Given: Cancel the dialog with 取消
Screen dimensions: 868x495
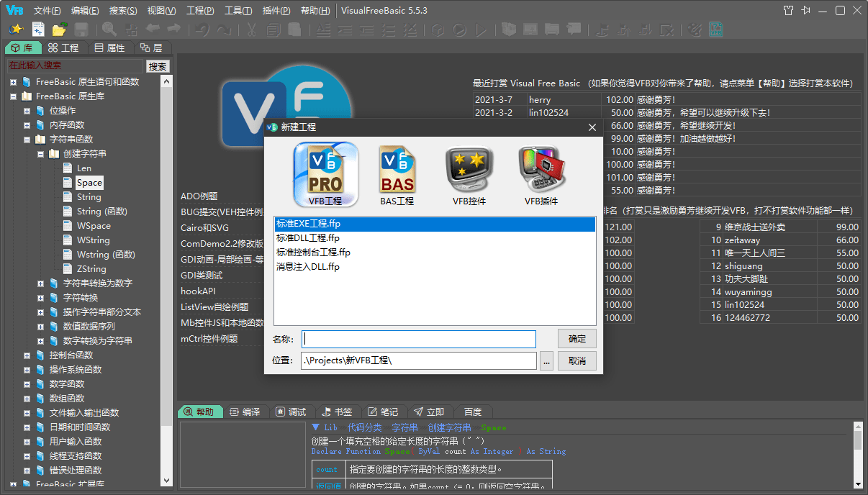Looking at the screenshot, I should pos(576,360).
